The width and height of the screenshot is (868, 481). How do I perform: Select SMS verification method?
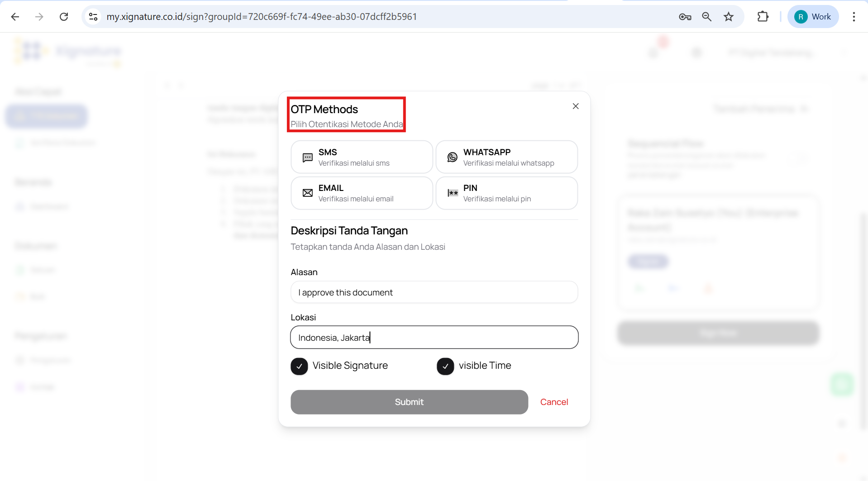[361, 157]
